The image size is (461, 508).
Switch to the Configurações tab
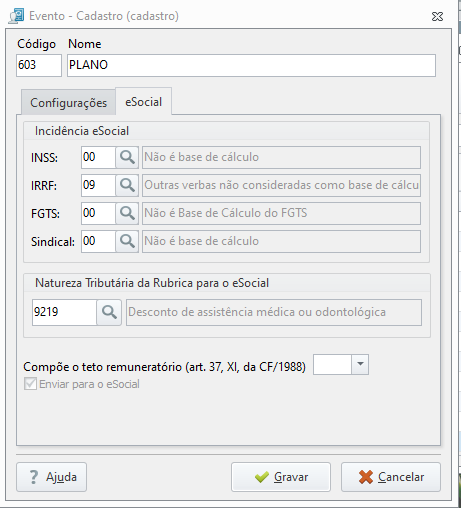(68, 102)
